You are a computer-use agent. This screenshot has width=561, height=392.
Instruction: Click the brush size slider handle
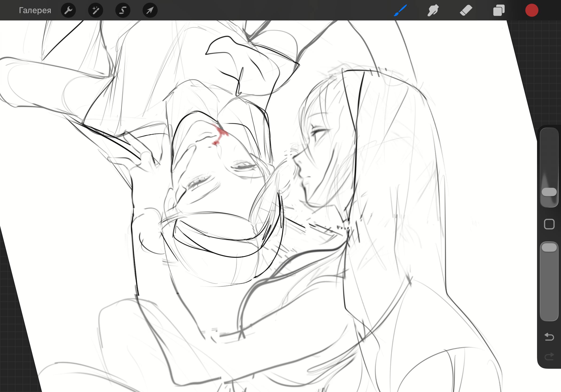(549, 192)
